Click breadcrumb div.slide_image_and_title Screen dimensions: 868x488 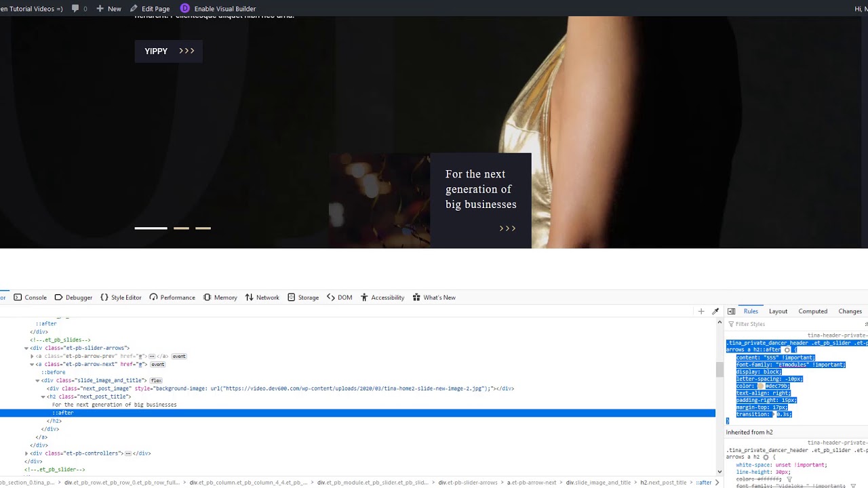tap(599, 483)
